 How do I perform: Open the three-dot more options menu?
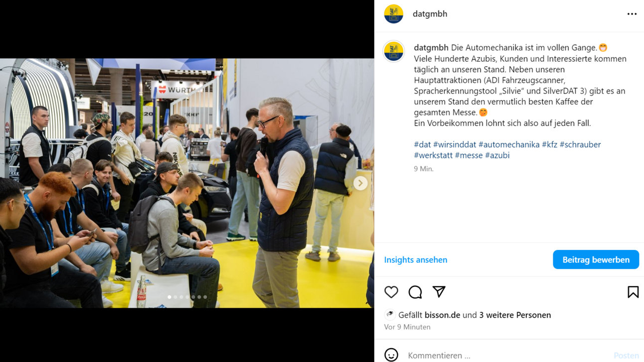(x=632, y=14)
